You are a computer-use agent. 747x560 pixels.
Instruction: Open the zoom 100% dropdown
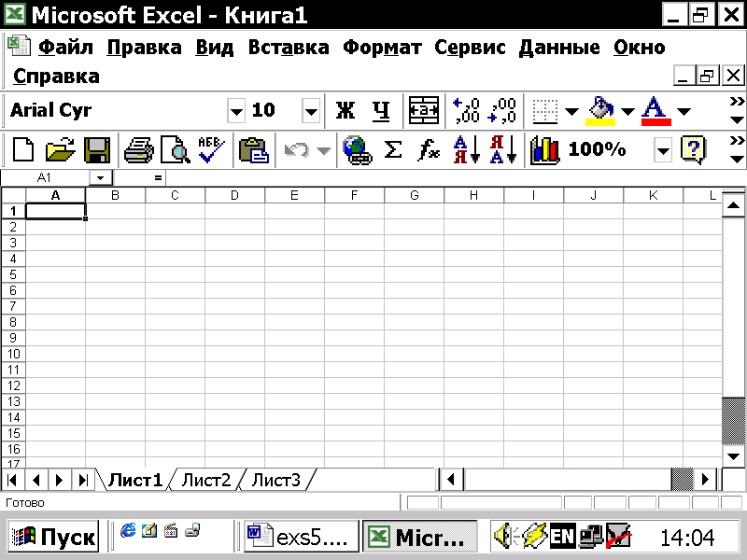click(x=663, y=150)
